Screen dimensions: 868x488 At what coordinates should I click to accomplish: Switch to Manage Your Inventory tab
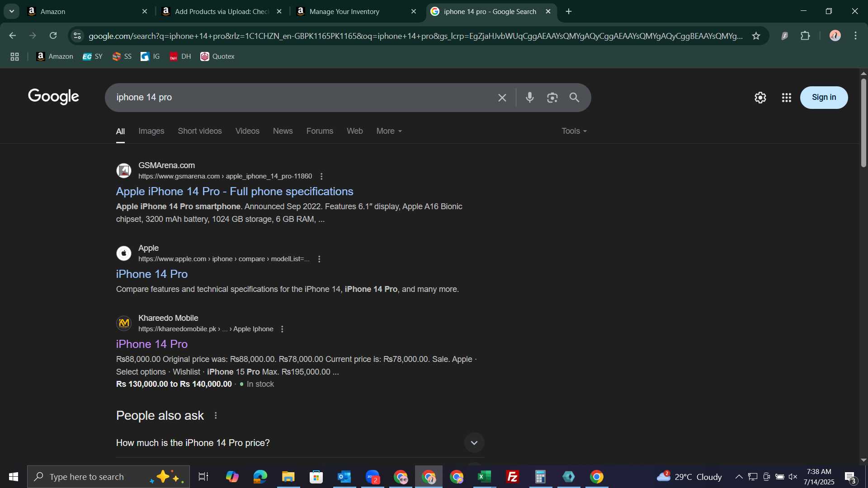pos(356,12)
